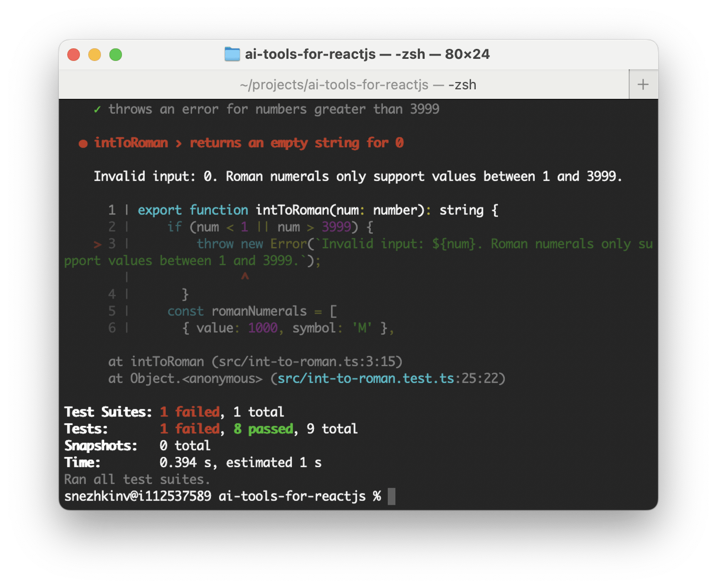Image resolution: width=717 pixels, height=588 pixels.
Task: Click the green fullscreen window button
Action: tap(115, 55)
